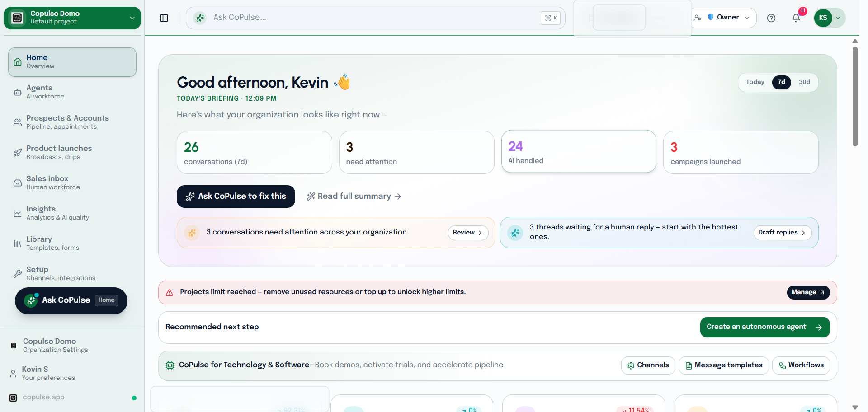Click Review attention conversations button
This screenshot has width=868, height=412.
coord(468,233)
